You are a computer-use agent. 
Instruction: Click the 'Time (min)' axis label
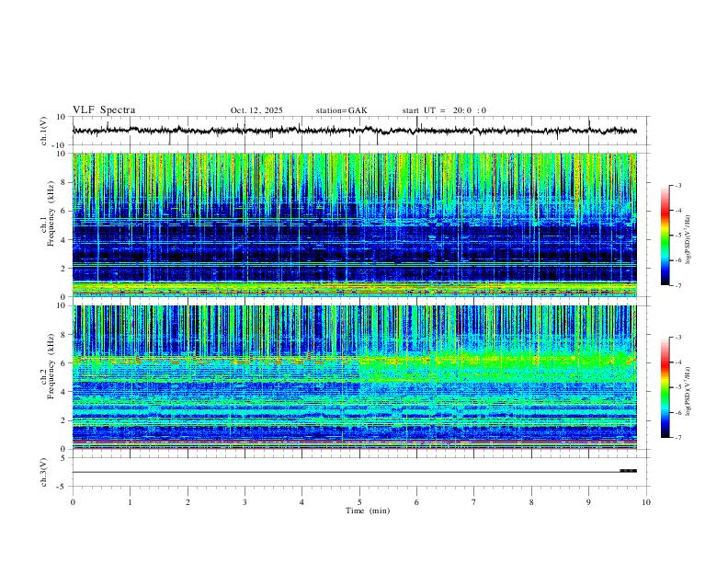pyautogui.click(x=368, y=511)
